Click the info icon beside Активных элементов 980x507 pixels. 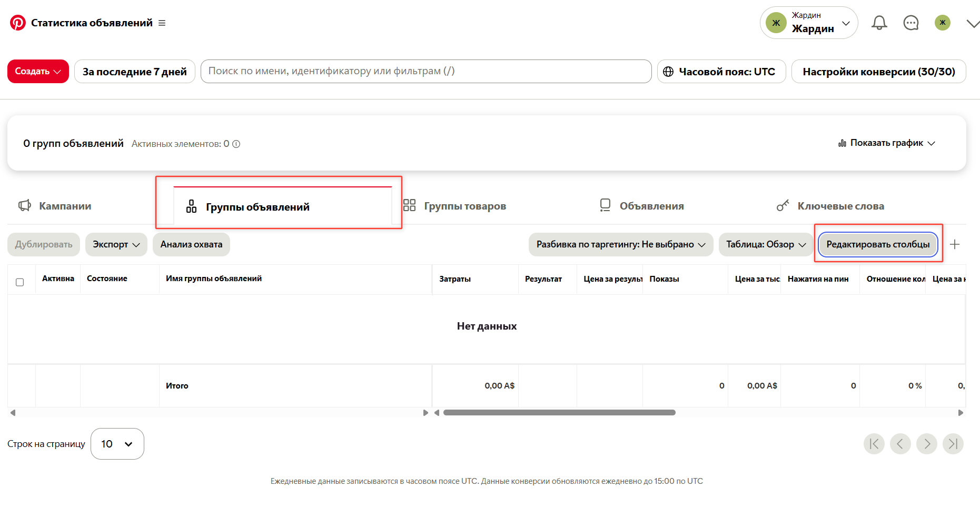tap(236, 144)
